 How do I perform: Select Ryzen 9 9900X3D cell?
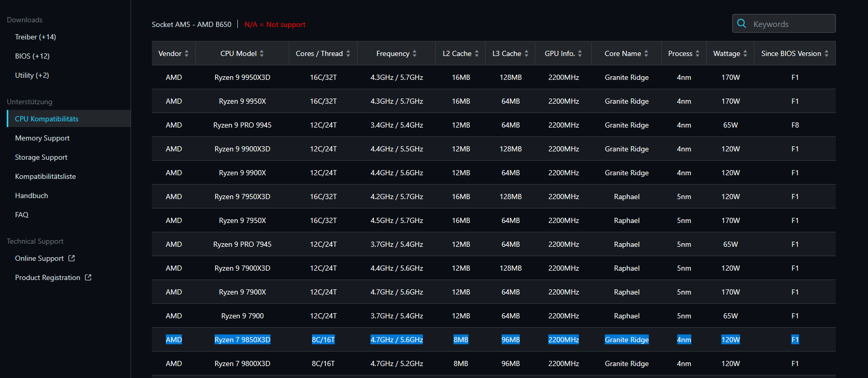click(x=243, y=149)
